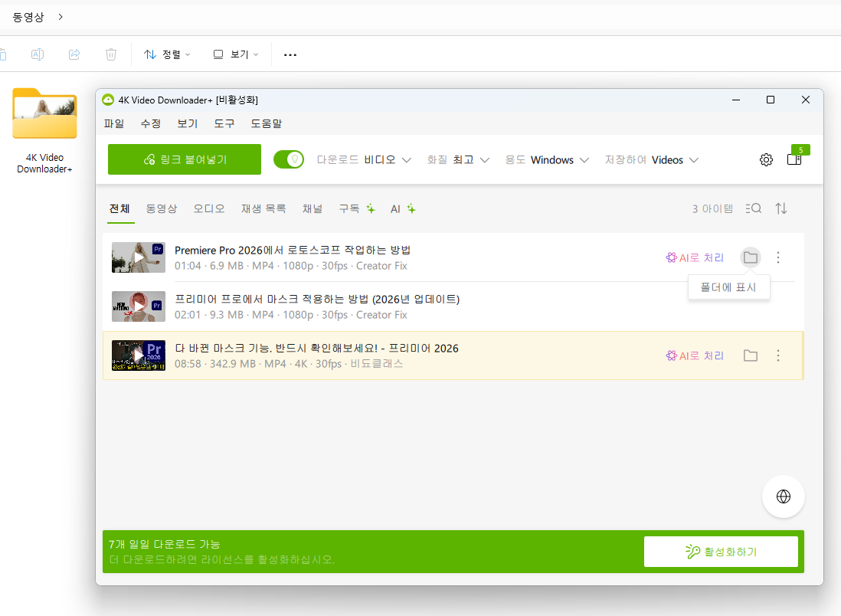Open the notifications panel icon with badge 5
Image resolution: width=841 pixels, height=616 pixels.
(x=794, y=159)
